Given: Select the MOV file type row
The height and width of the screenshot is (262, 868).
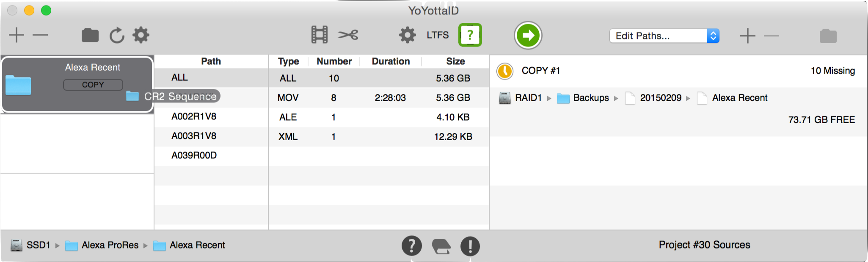Looking at the screenshot, I should 379,98.
